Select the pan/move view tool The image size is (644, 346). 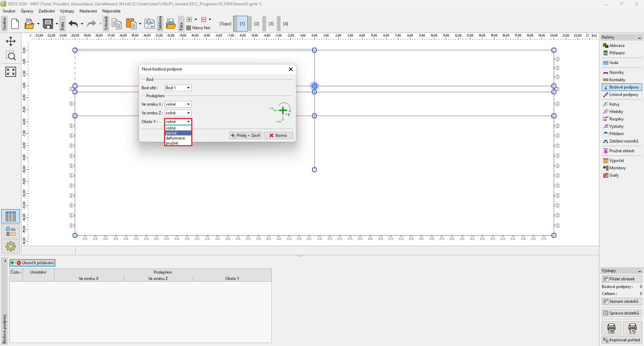11,41
